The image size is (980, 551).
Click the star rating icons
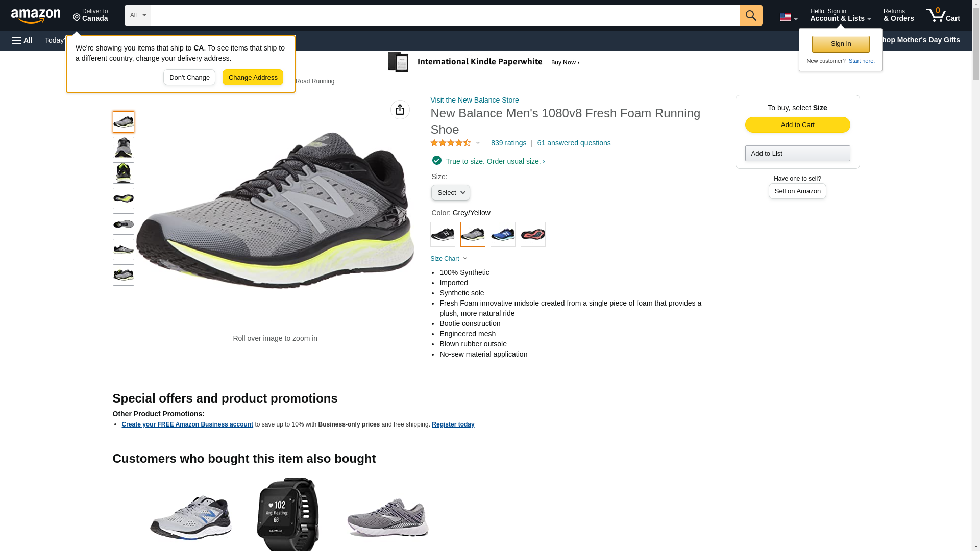[451, 143]
